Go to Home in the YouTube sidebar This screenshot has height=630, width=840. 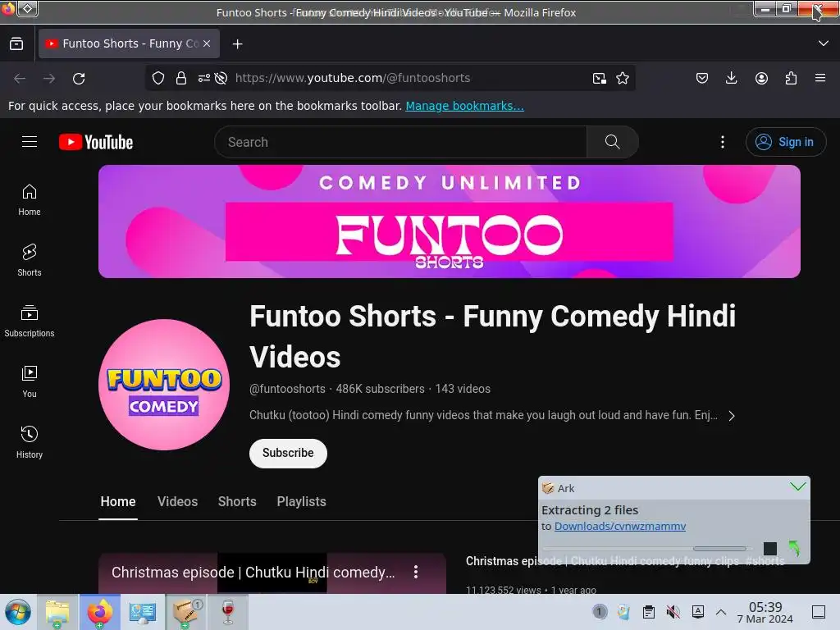pos(30,200)
